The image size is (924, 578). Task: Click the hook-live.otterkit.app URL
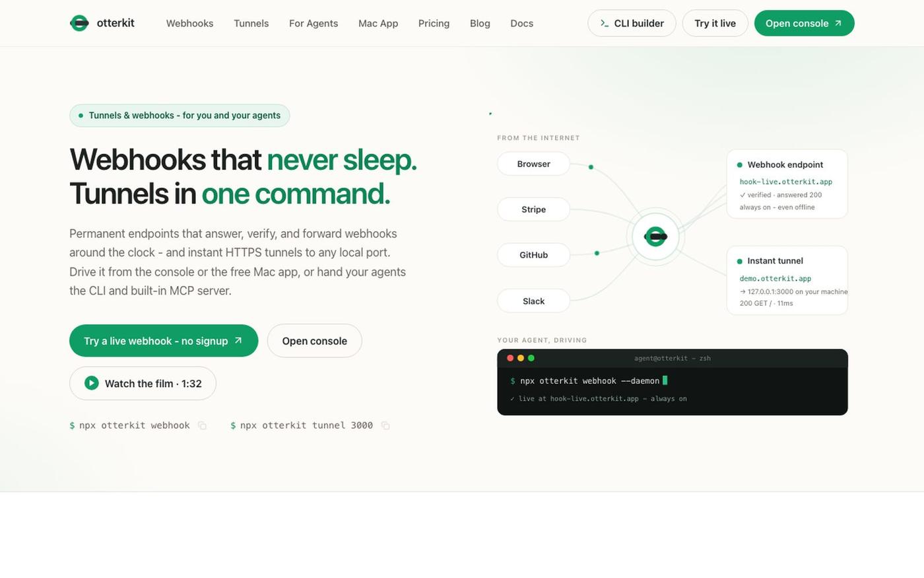pyautogui.click(x=785, y=182)
